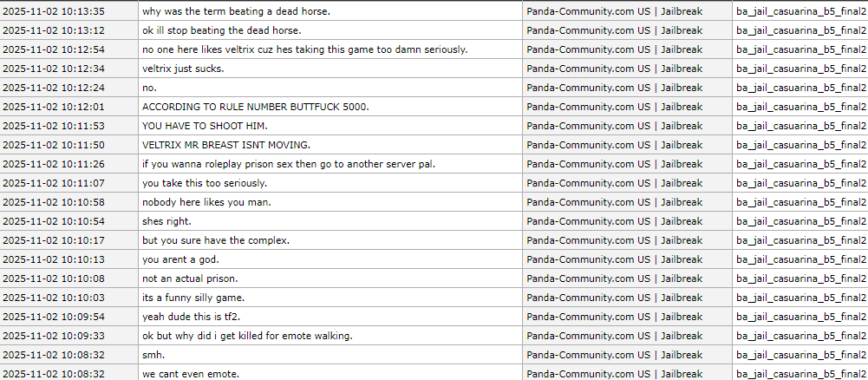This screenshot has width=868, height=380.
Task: Select the timestamp 2025-11-02 10:12:54
Action: click(55, 49)
